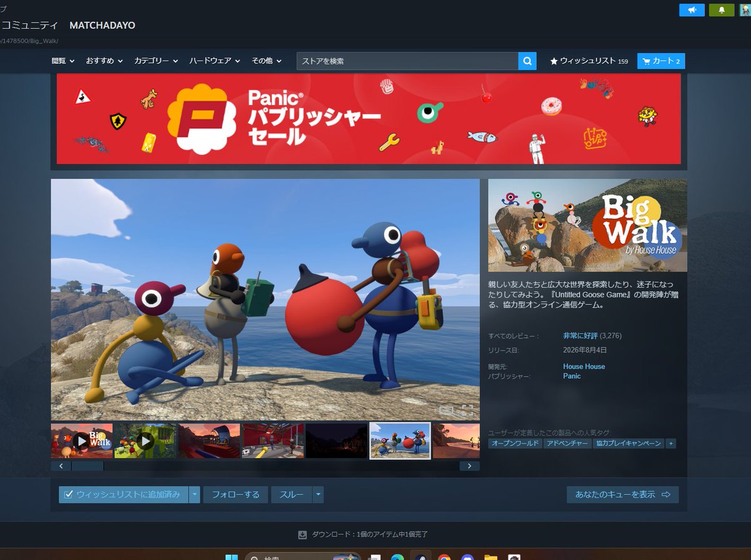The height and width of the screenshot is (560, 751).
Task: Expand the ignore (スルー) dropdown arrow
Action: pyautogui.click(x=319, y=494)
